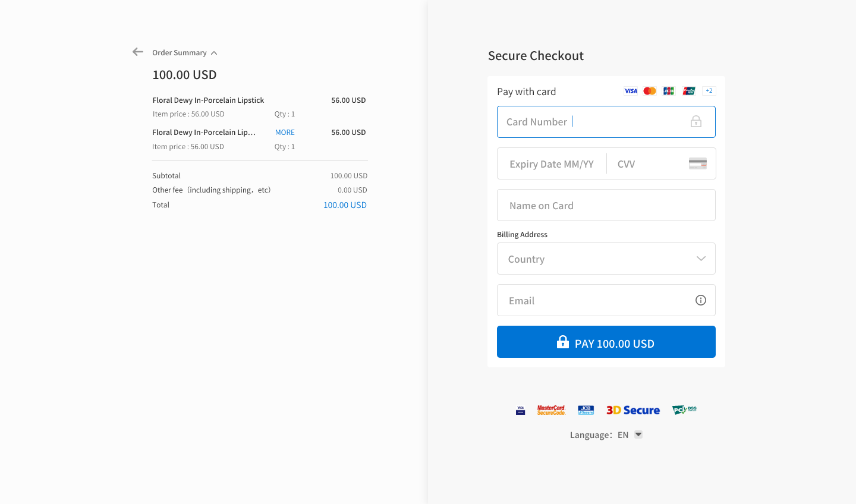Viewport: 856px width, 504px height.
Task: Collapse the Order Summary chevron
Action: pos(214,53)
